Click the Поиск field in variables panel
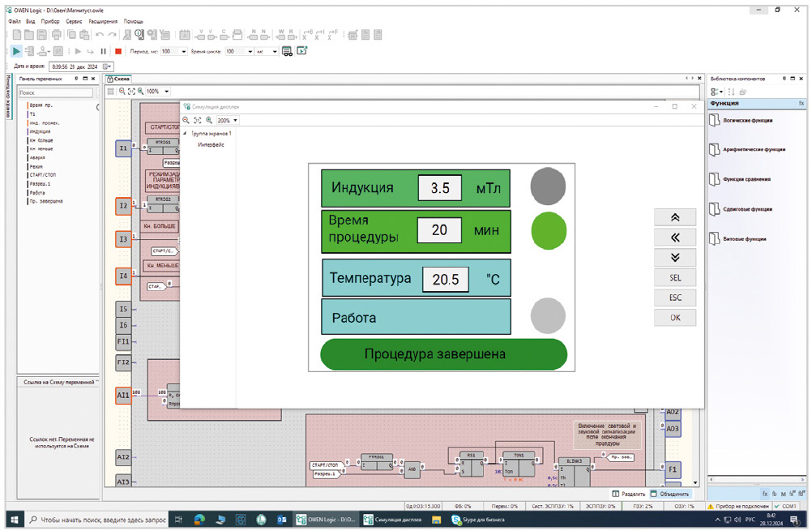812x531 pixels. pyautogui.click(x=55, y=93)
